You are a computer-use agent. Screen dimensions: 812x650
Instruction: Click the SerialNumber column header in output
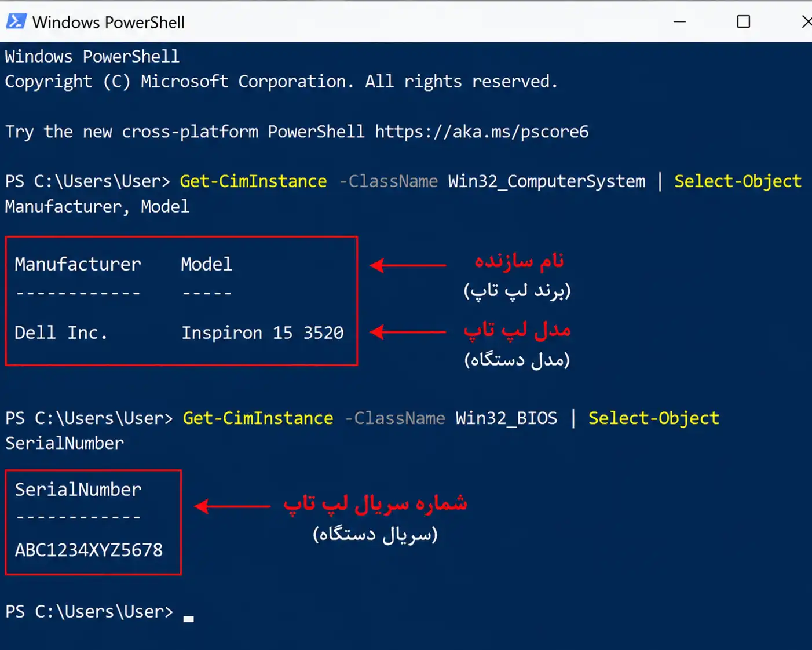pos(78,490)
